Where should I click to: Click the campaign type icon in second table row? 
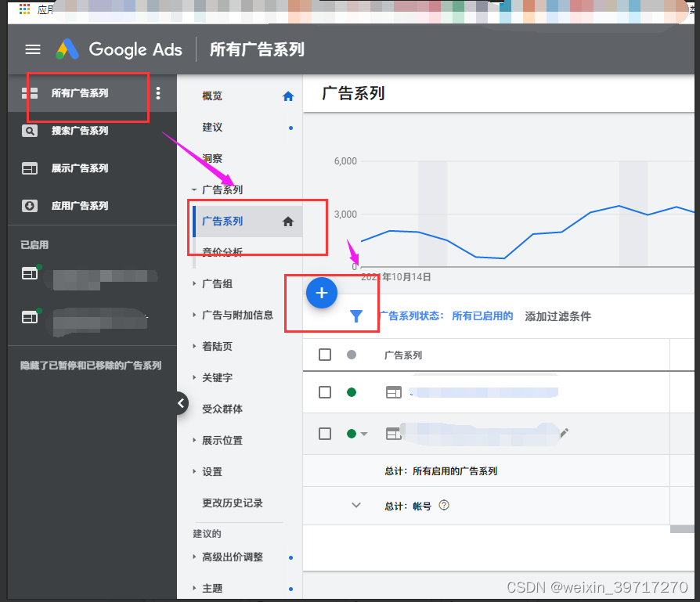pyautogui.click(x=393, y=434)
